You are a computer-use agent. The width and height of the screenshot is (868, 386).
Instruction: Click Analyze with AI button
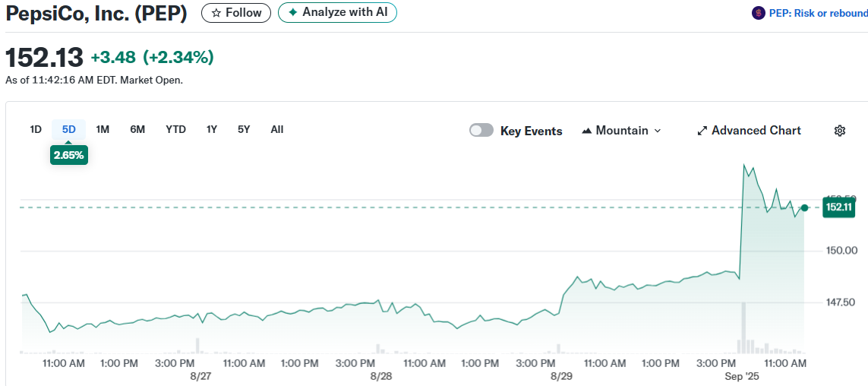[x=337, y=13]
